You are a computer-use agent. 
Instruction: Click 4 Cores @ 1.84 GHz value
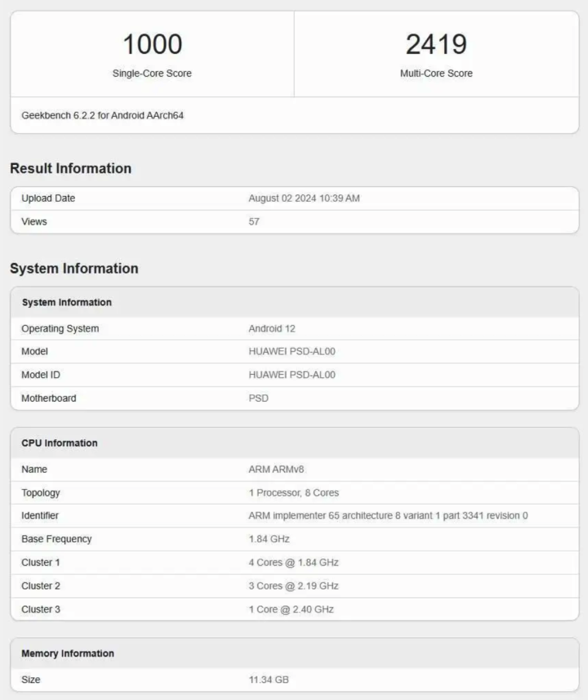point(293,563)
